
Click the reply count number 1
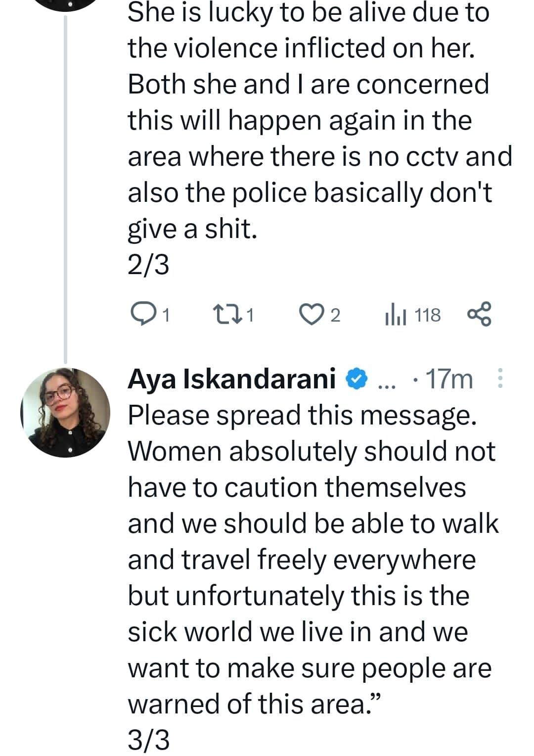click(166, 315)
